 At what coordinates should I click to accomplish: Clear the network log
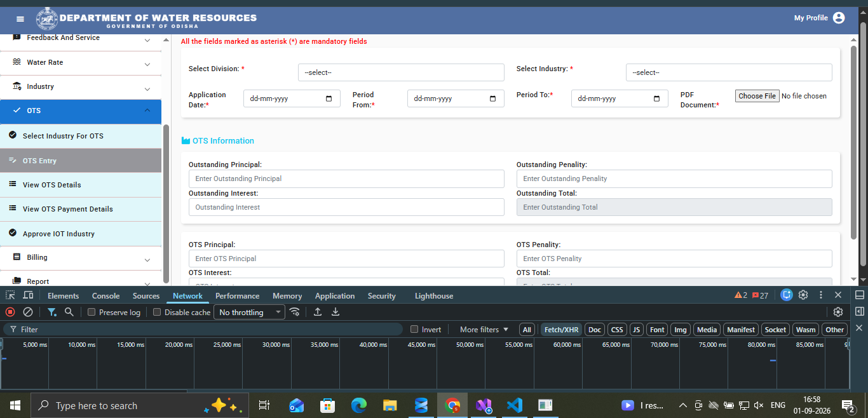(x=28, y=312)
